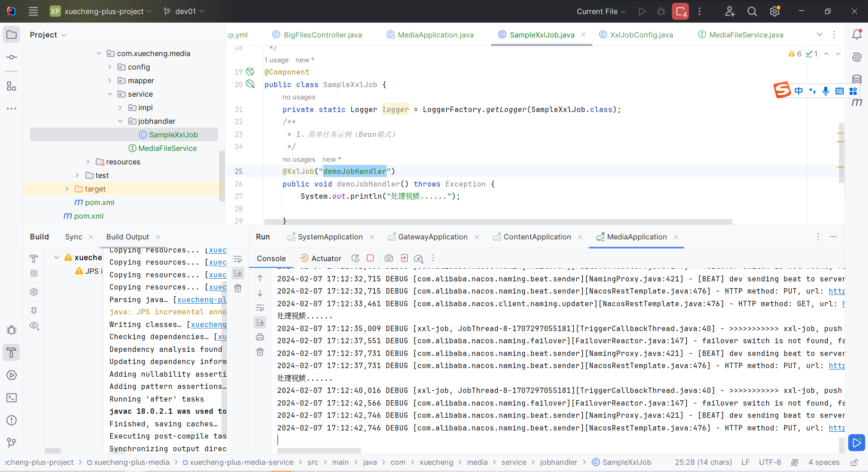Open IDE settings gear

(775, 11)
